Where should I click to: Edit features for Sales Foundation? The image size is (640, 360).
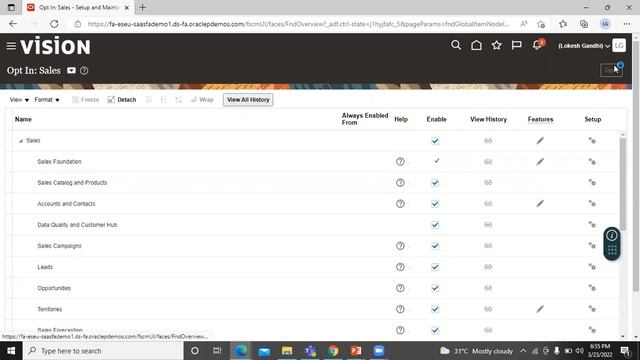click(540, 162)
